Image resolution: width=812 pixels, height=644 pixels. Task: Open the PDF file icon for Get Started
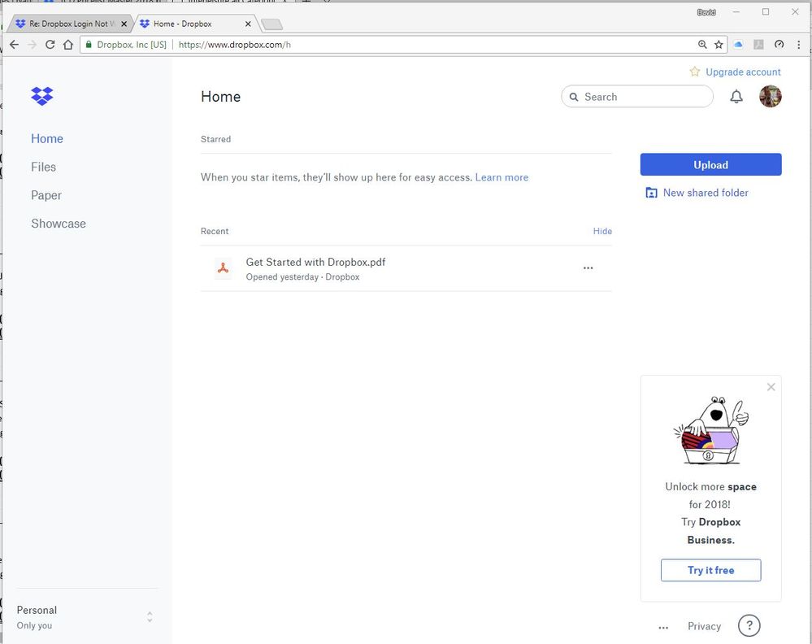pos(223,268)
